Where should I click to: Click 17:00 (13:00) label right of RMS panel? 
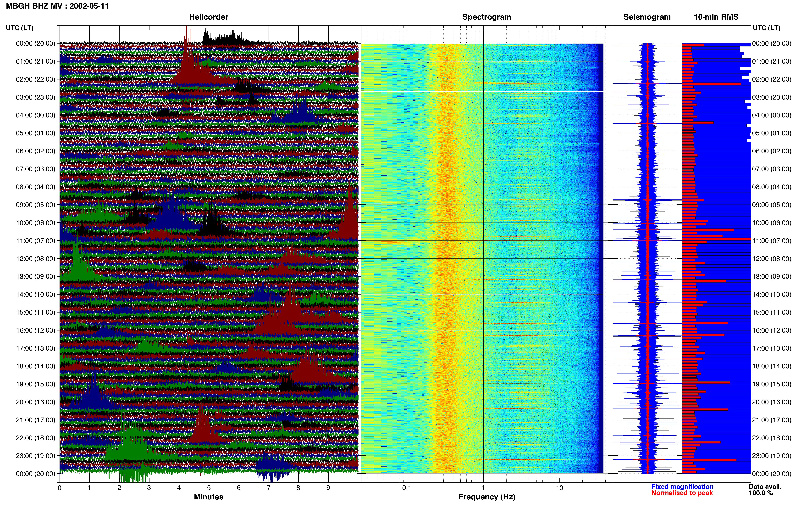(x=772, y=348)
